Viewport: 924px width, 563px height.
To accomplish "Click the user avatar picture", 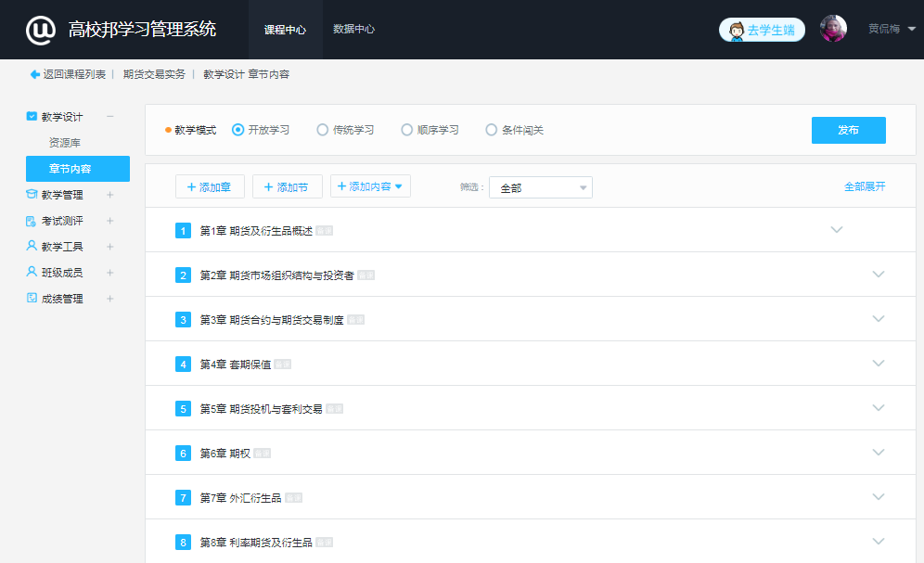I will (x=833, y=29).
